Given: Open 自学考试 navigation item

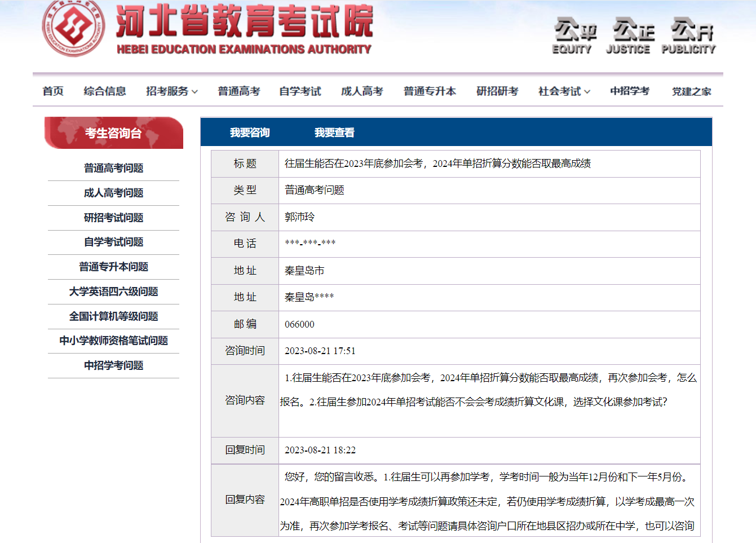Looking at the screenshot, I should pyautogui.click(x=300, y=91).
